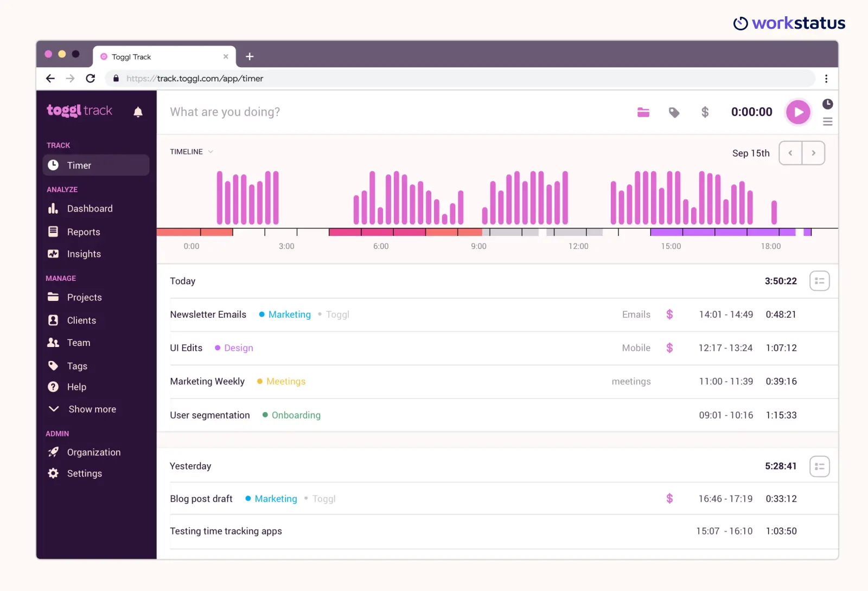Go to next day in timeline
The width and height of the screenshot is (868, 591).
[813, 153]
